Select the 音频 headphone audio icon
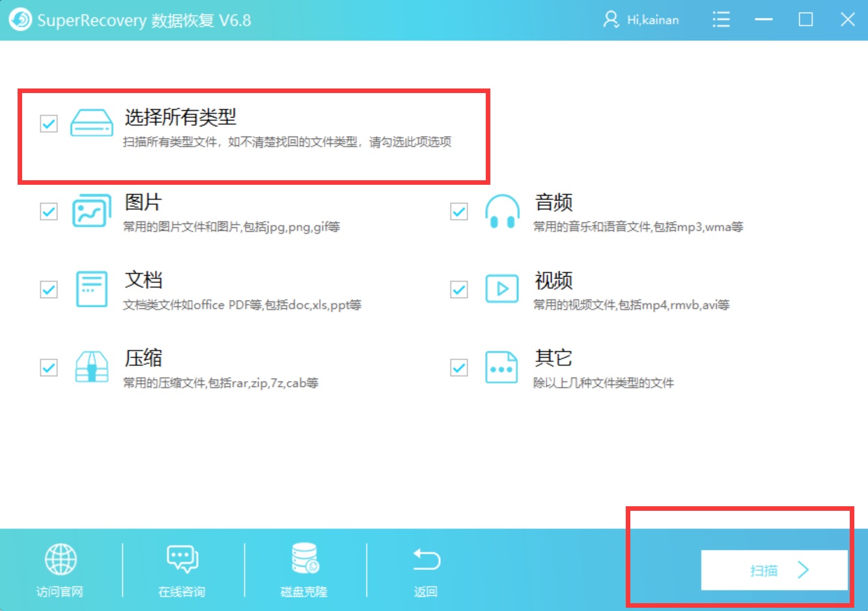 click(501, 211)
